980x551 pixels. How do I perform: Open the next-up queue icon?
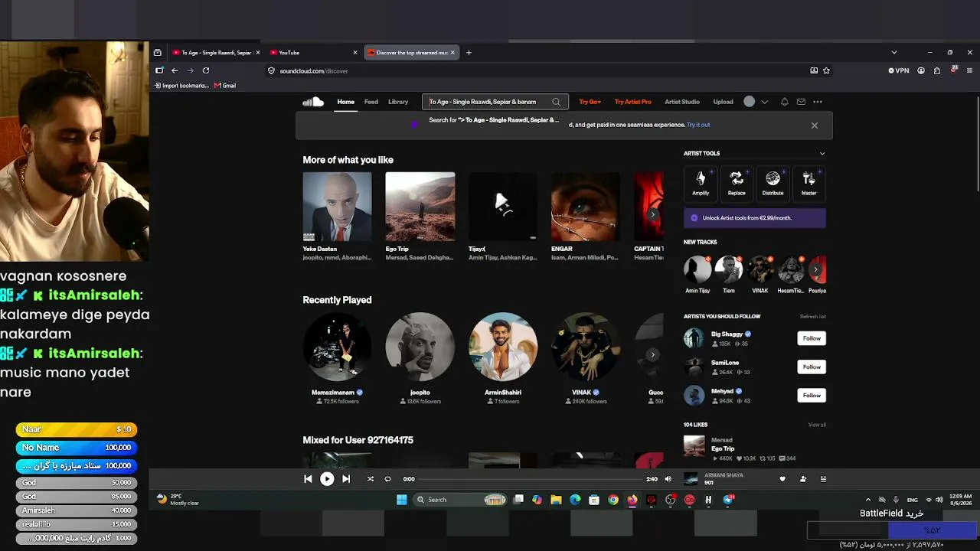(824, 479)
